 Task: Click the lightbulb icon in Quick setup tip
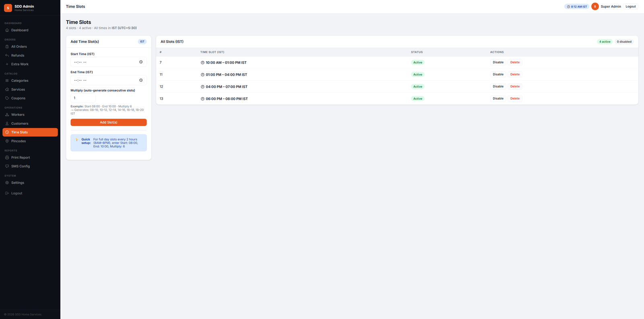click(77, 140)
